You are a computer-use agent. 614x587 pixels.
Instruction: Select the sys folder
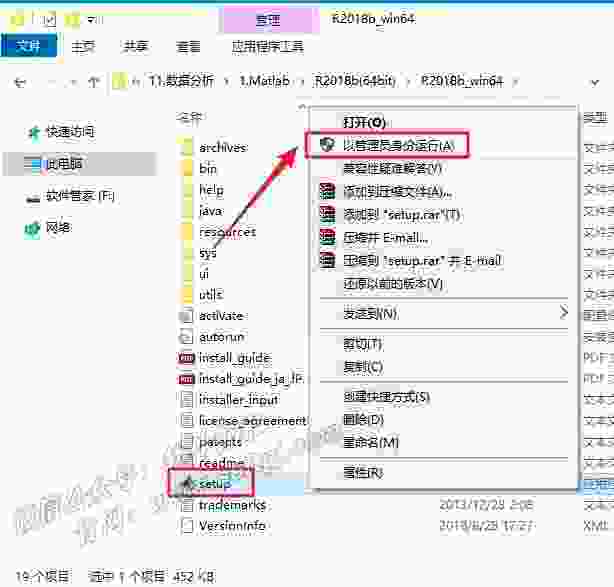[x=208, y=253]
